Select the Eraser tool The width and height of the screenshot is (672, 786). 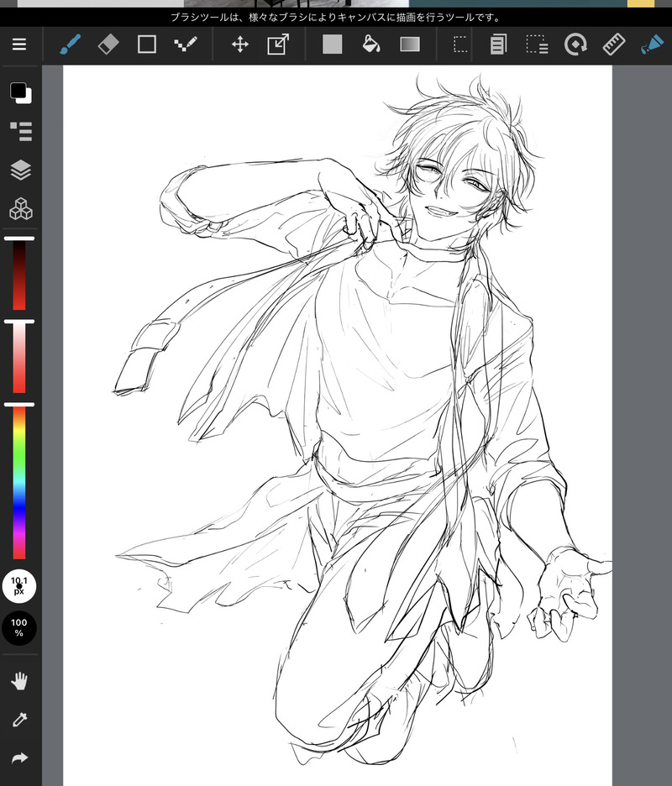click(x=108, y=45)
